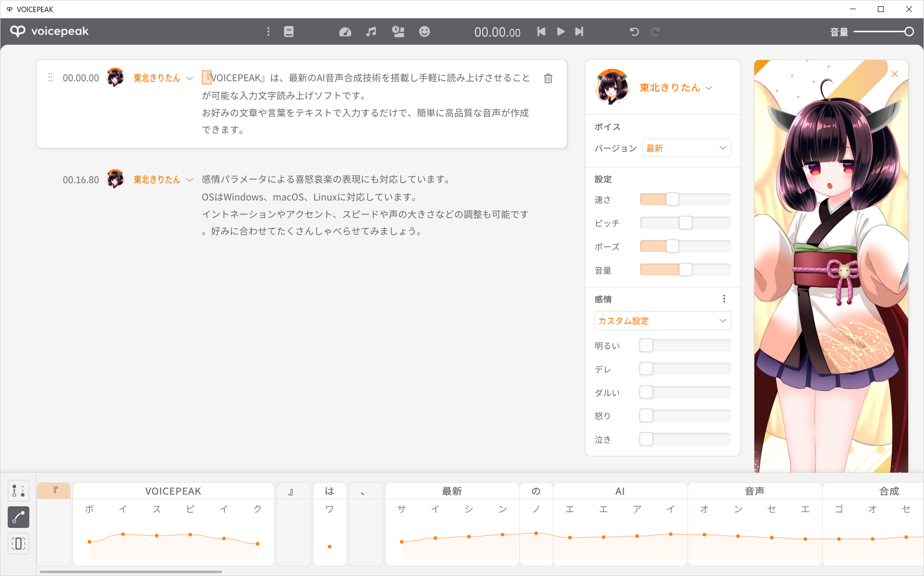Select the AI segment in pitch editor

coord(620,491)
